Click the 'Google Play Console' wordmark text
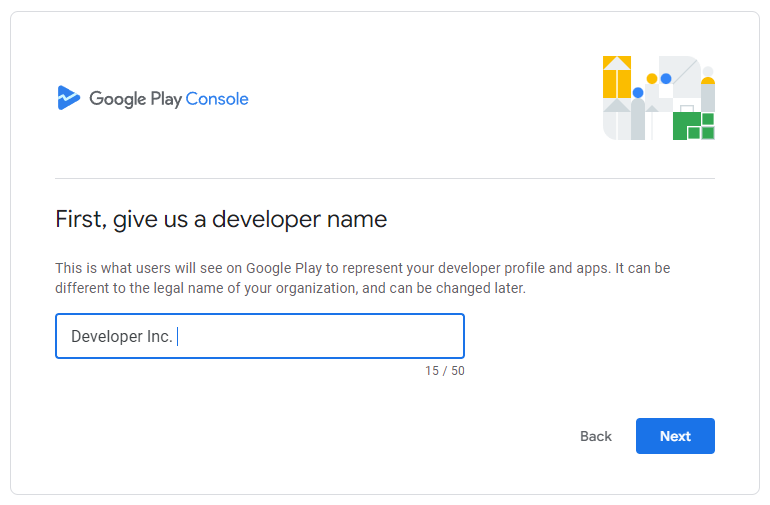Image resolution: width=770 pixels, height=505 pixels. click(168, 99)
